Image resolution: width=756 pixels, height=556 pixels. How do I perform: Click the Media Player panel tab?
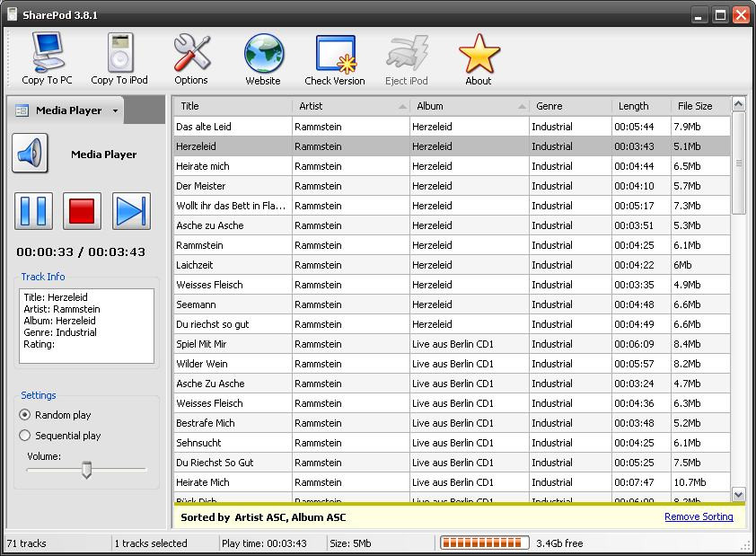tap(65, 110)
